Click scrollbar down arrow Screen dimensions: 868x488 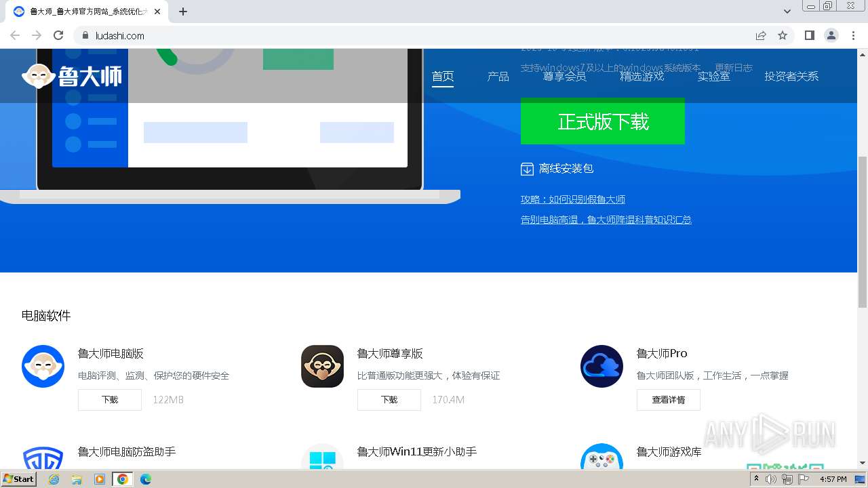point(863,463)
